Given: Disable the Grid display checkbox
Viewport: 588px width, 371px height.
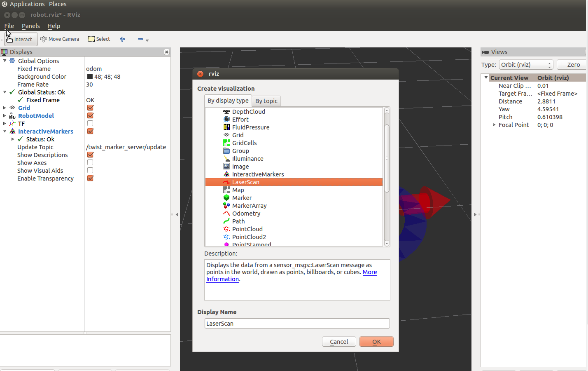Looking at the screenshot, I should [90, 108].
